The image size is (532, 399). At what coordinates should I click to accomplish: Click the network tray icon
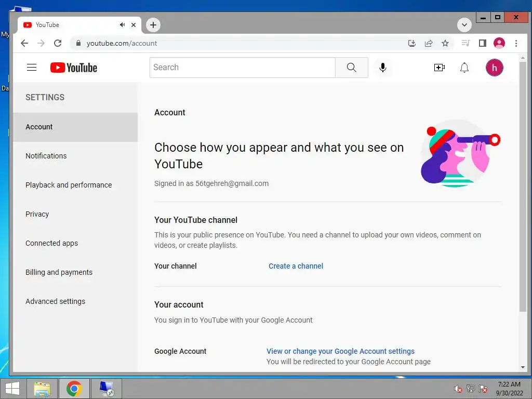click(471, 389)
